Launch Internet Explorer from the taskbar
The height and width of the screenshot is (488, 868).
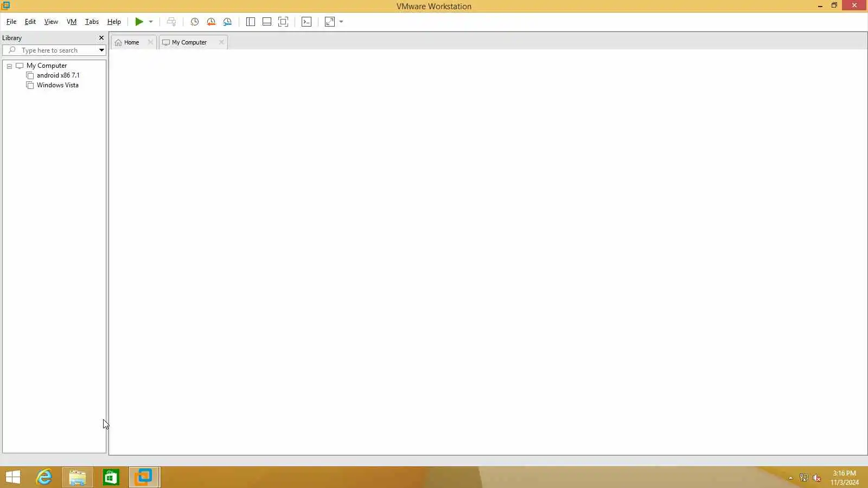coord(44,477)
